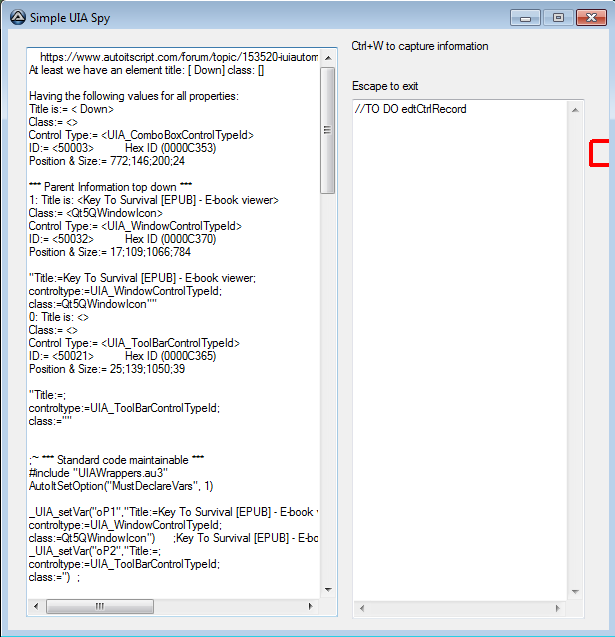Image resolution: width=615 pixels, height=637 pixels.
Task: Maximize the Simple UIA Spy window
Action: click(x=558, y=18)
